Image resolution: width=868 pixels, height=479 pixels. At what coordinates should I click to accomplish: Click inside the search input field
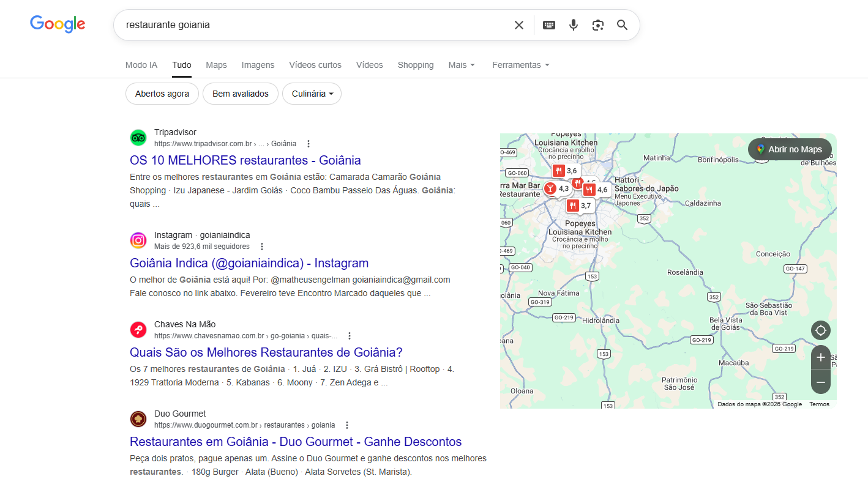coord(306,25)
